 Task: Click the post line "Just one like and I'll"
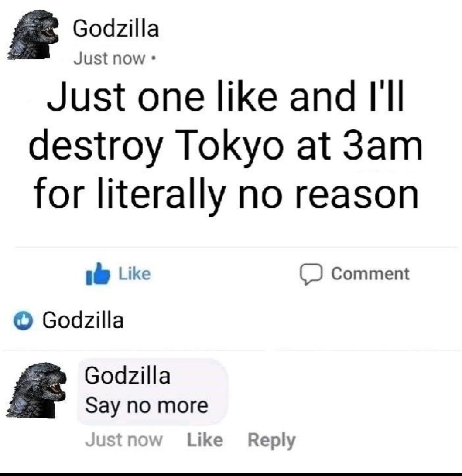226,96
